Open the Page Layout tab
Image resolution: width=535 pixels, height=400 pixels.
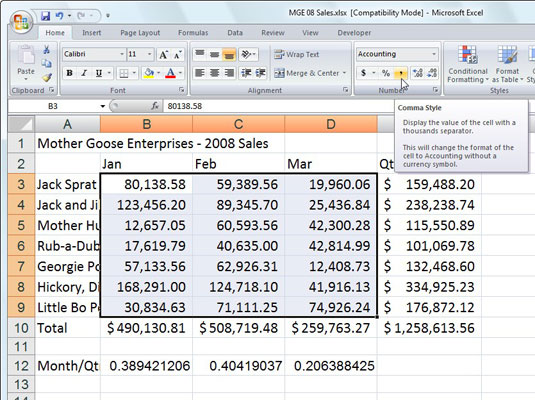click(x=140, y=33)
